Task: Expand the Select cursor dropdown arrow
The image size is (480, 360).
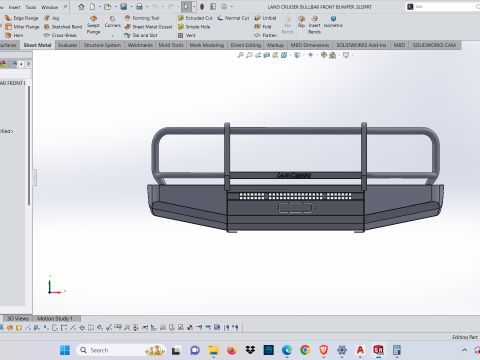Action: pyautogui.click(x=194, y=7)
